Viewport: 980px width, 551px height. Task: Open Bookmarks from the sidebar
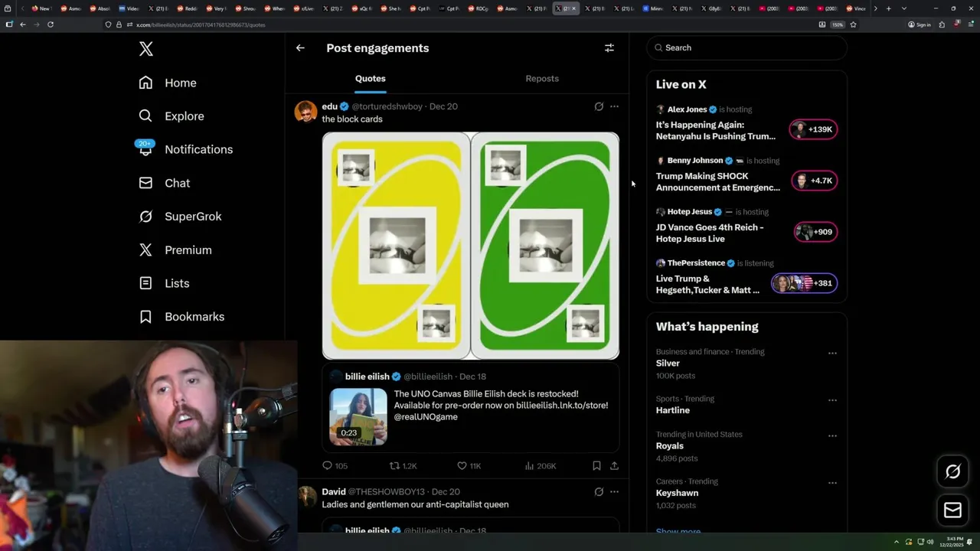coord(181,317)
